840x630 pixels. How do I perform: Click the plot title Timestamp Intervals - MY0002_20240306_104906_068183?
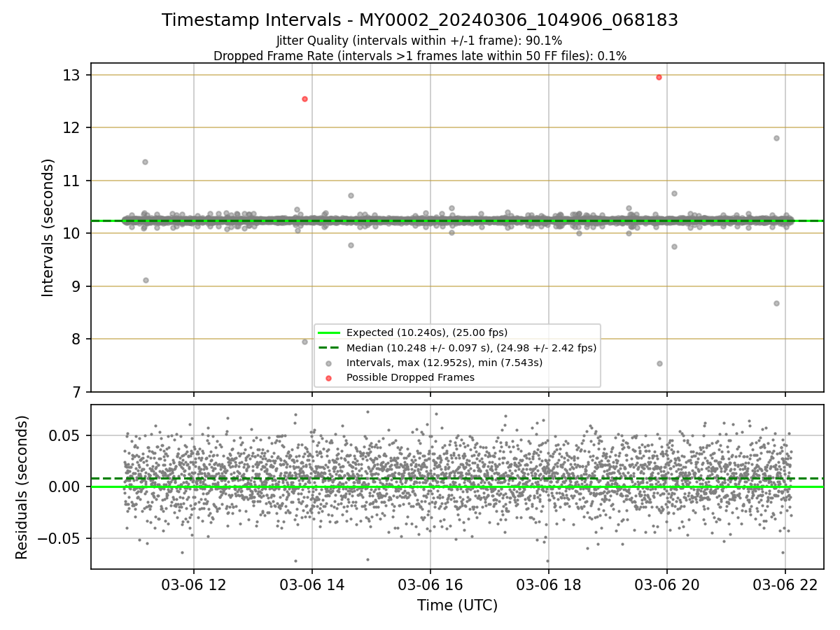420,20
